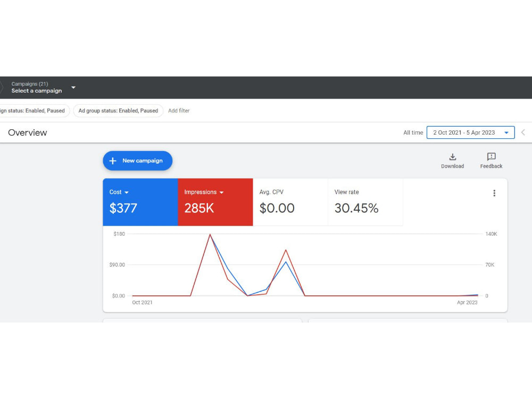Click the Apr 2023 axis label

pyautogui.click(x=467, y=302)
